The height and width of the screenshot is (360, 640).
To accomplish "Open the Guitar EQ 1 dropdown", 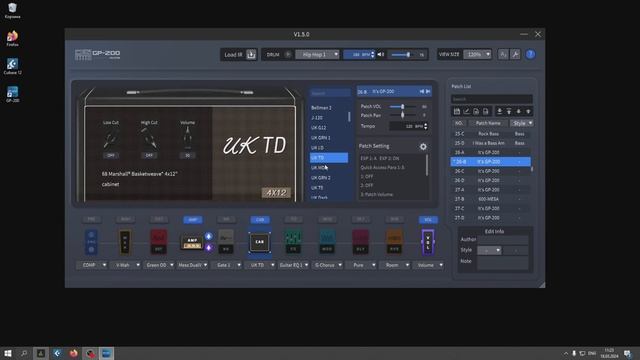I will click(x=294, y=265).
